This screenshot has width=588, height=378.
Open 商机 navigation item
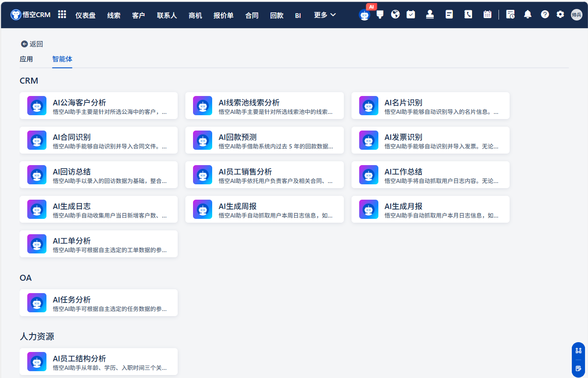[196, 15]
